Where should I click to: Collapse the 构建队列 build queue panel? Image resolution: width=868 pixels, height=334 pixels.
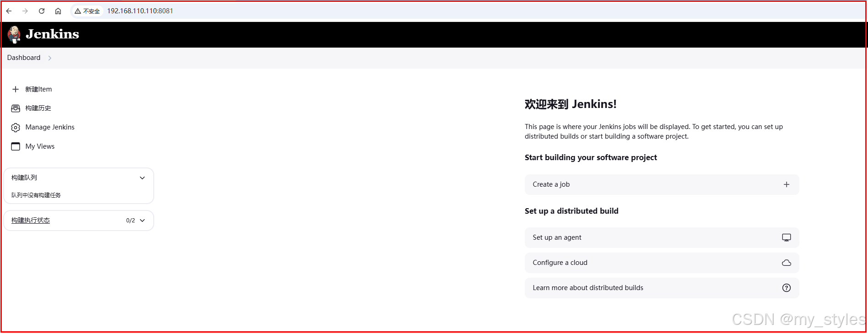click(142, 178)
